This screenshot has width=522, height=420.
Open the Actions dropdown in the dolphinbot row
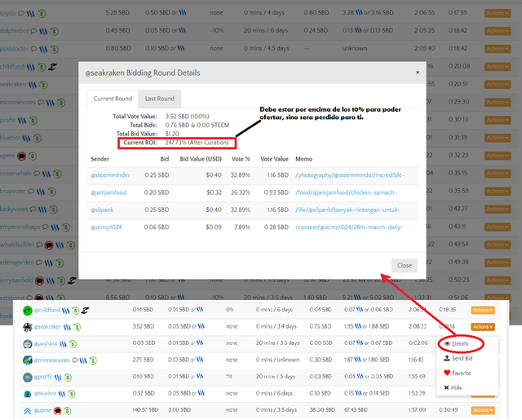498,31
